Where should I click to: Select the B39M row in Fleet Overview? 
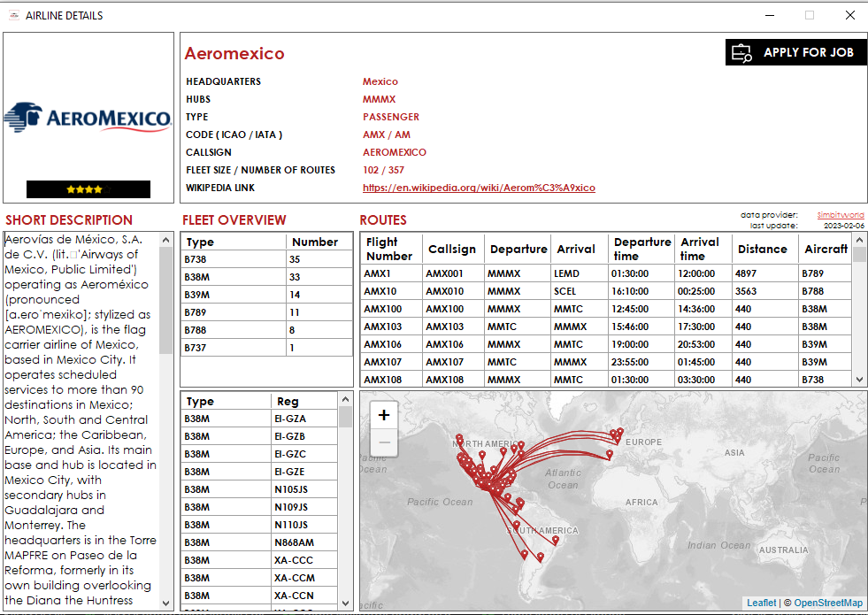(267, 295)
